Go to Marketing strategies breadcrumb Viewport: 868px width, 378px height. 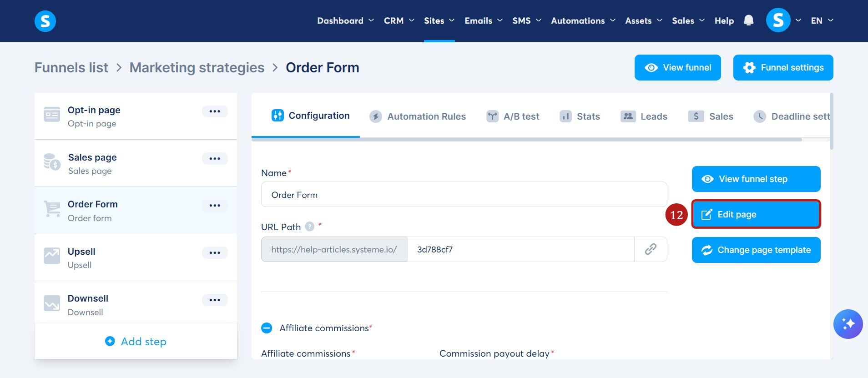pyautogui.click(x=197, y=67)
